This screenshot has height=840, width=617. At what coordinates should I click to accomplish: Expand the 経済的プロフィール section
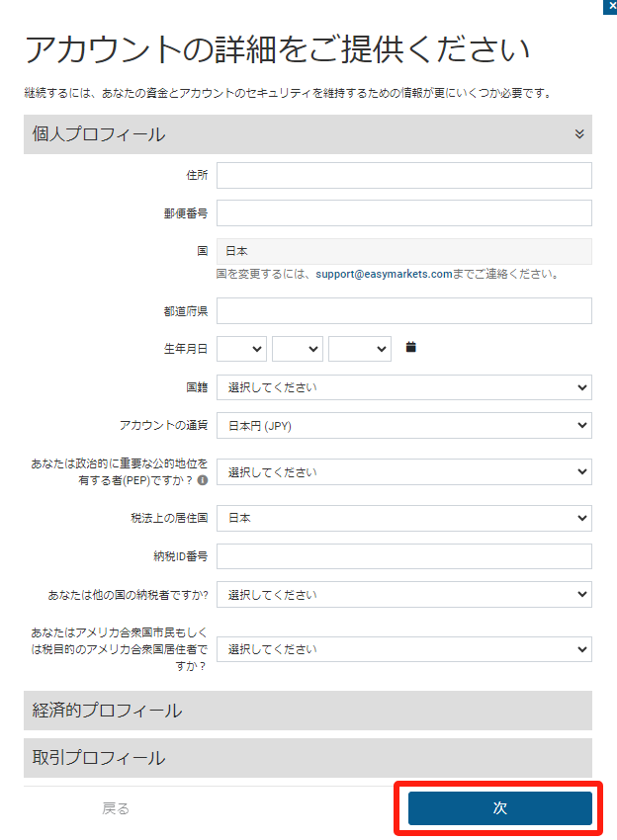click(x=308, y=711)
